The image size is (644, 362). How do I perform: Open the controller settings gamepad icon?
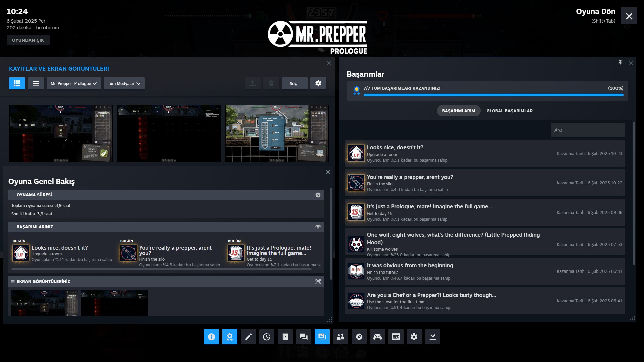(377, 337)
